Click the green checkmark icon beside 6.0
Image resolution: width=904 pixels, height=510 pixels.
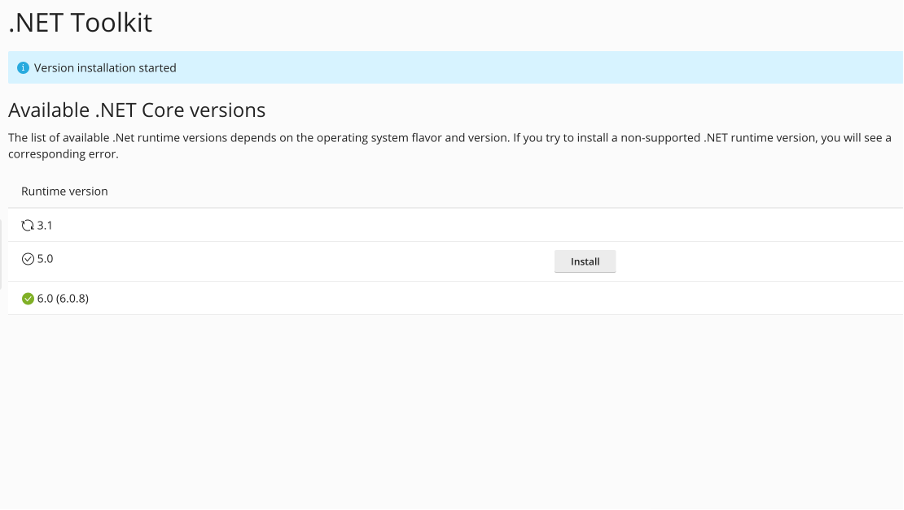pyautogui.click(x=28, y=298)
